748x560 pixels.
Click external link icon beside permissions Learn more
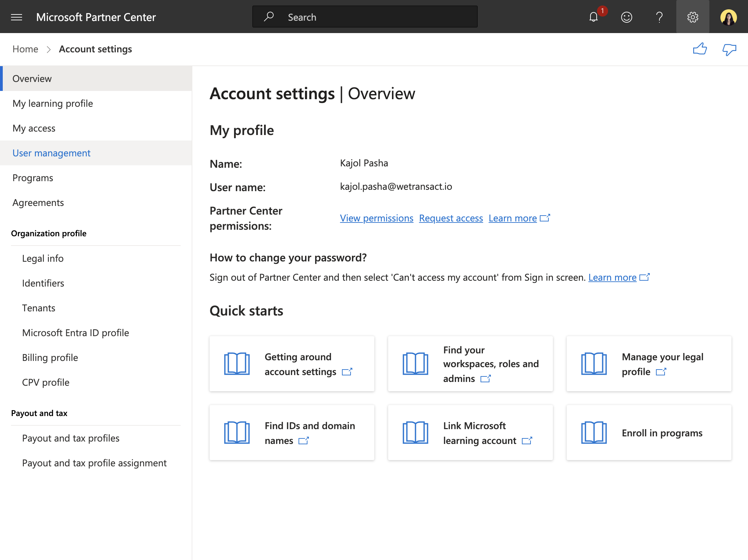point(545,218)
